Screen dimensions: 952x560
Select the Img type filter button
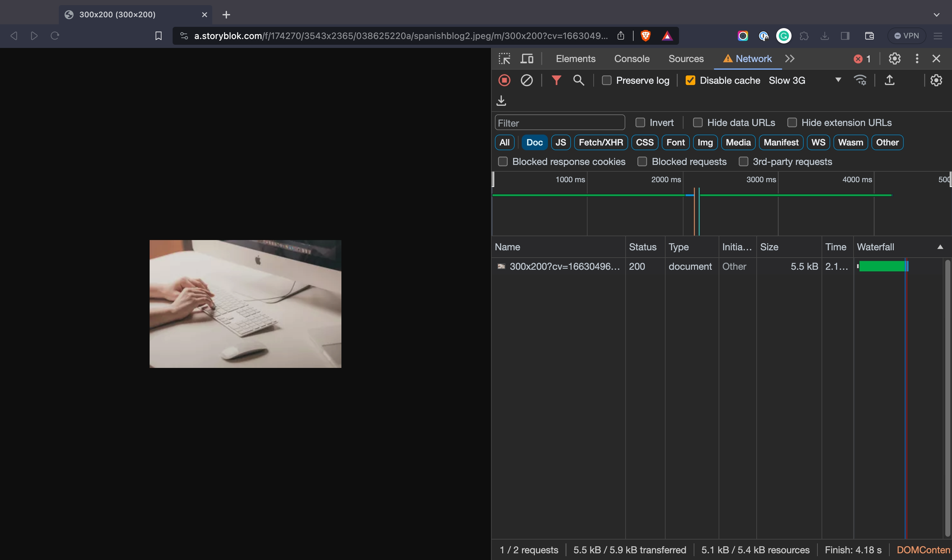click(x=705, y=142)
